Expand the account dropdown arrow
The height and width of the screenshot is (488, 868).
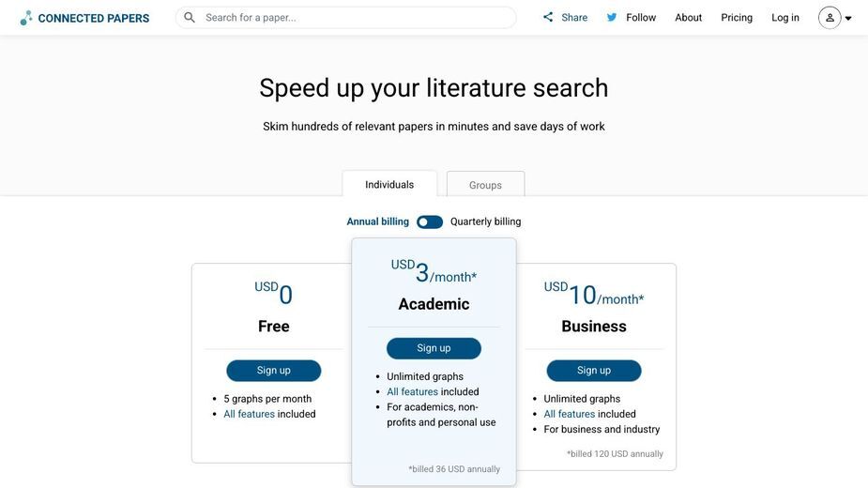[848, 18]
